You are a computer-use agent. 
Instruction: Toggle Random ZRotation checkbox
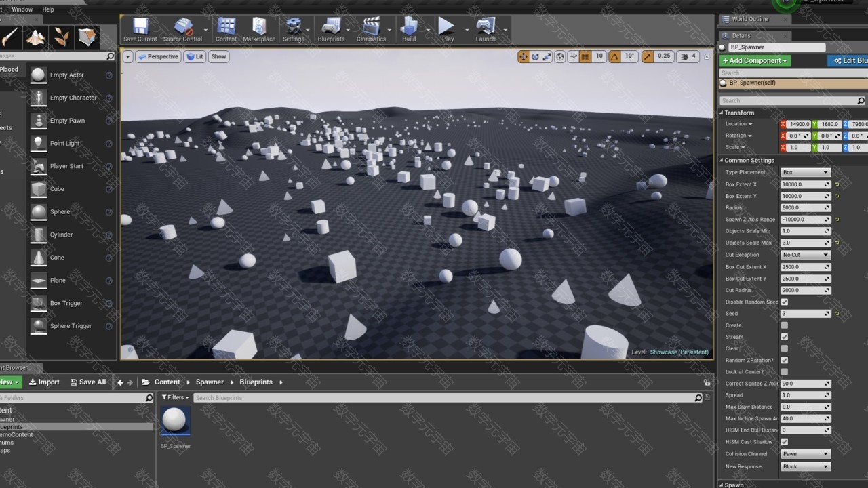coord(785,360)
